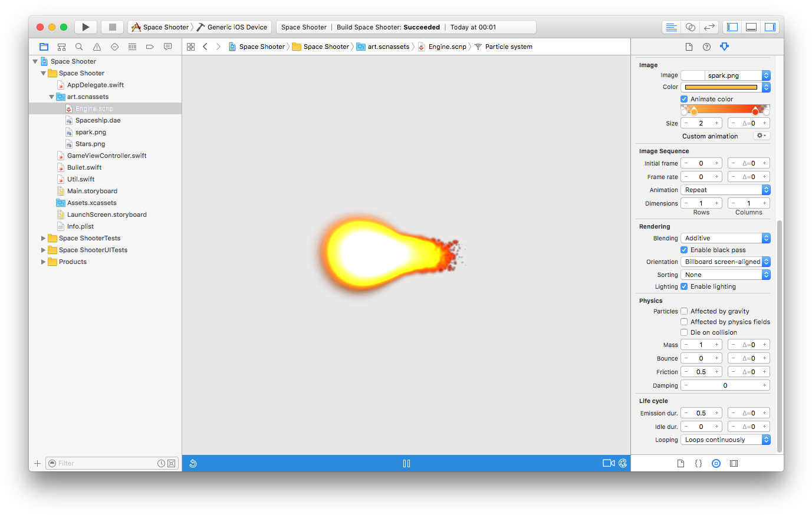Disable the Animate color checkbox
The image size is (812, 515).
click(x=684, y=99)
